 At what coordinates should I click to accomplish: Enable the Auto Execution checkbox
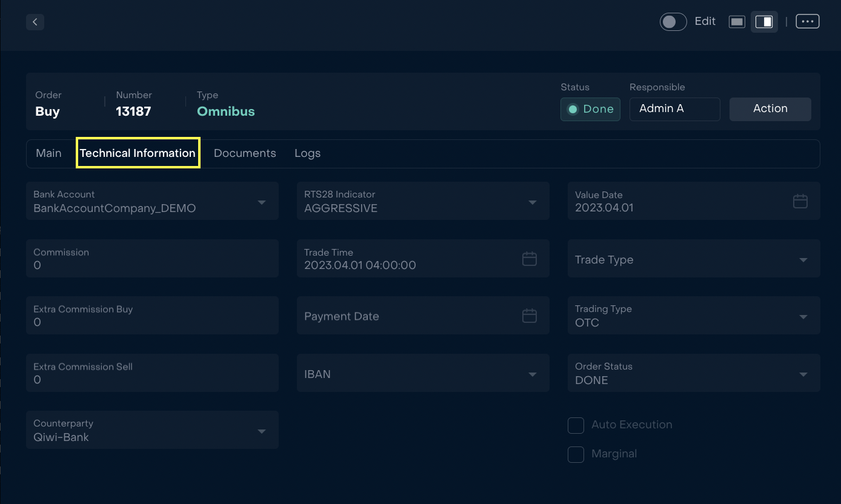[576, 425]
